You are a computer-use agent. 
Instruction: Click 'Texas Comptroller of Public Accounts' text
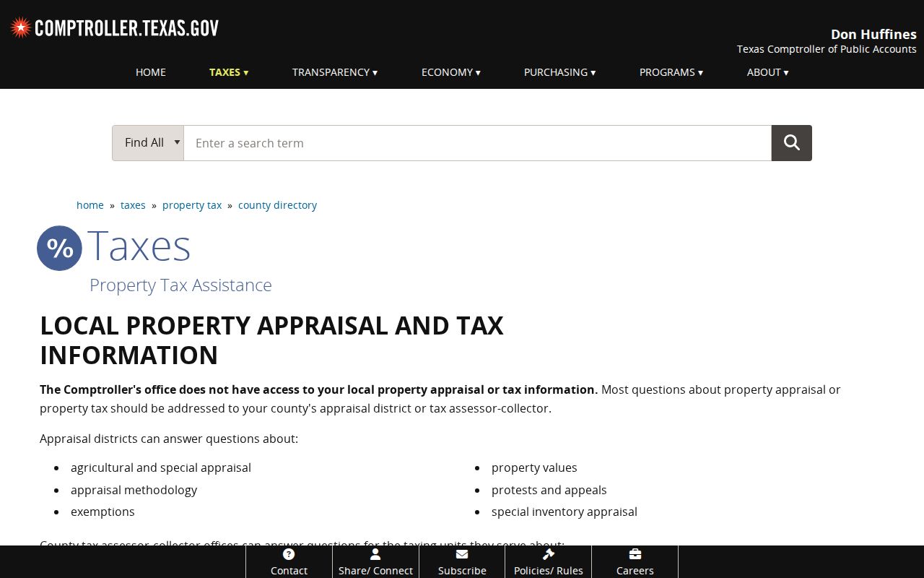coord(827,49)
